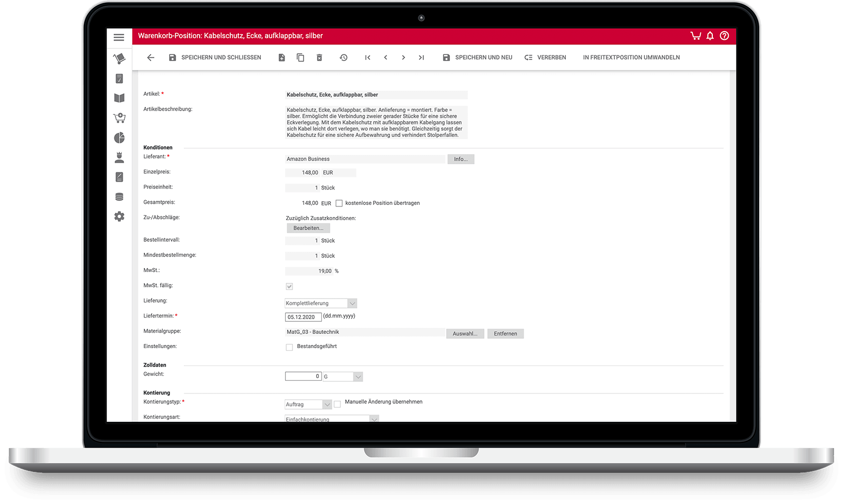This screenshot has height=504, width=843.
Task: Open settings gear in sidebar
Action: click(120, 216)
